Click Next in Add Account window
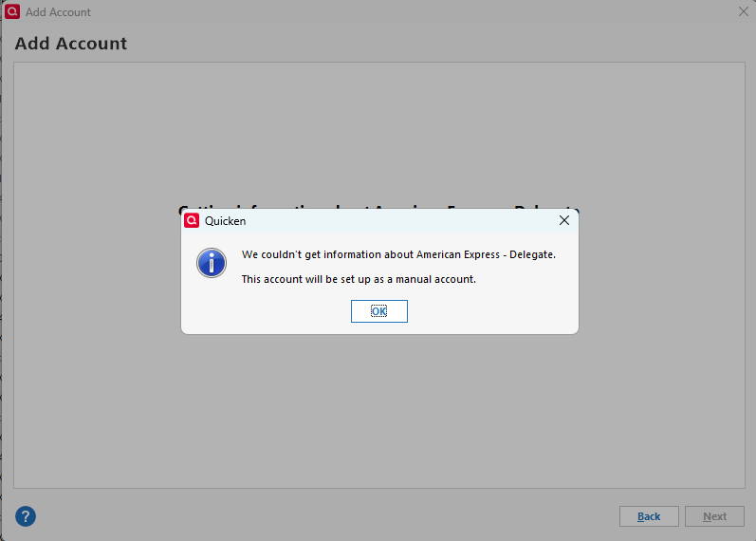The width and height of the screenshot is (756, 541). pos(714,516)
